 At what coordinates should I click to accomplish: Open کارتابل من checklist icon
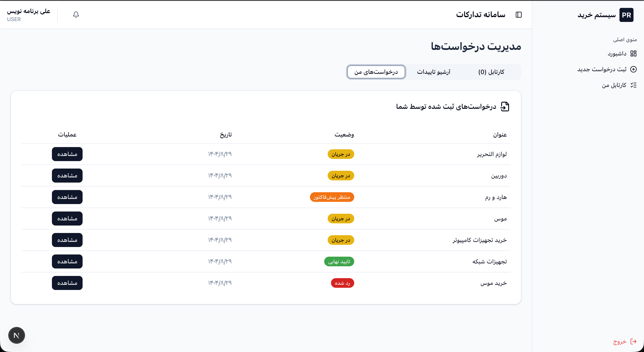pos(633,85)
